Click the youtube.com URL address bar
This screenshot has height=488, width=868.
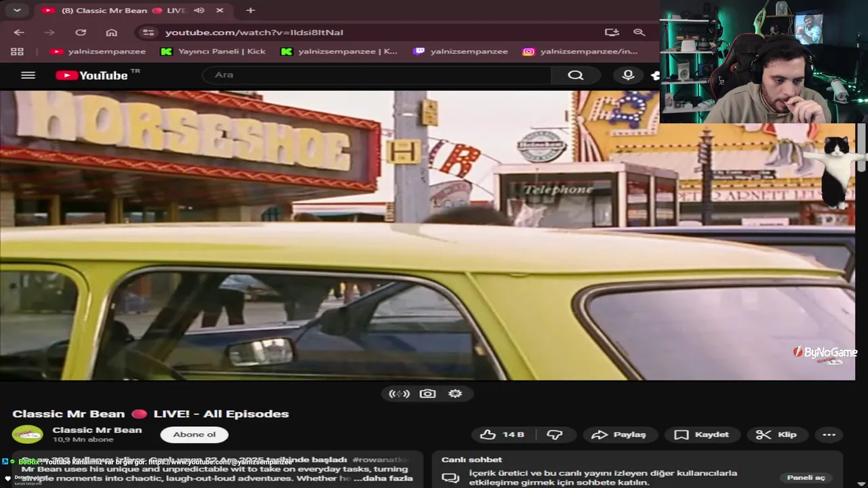[254, 32]
